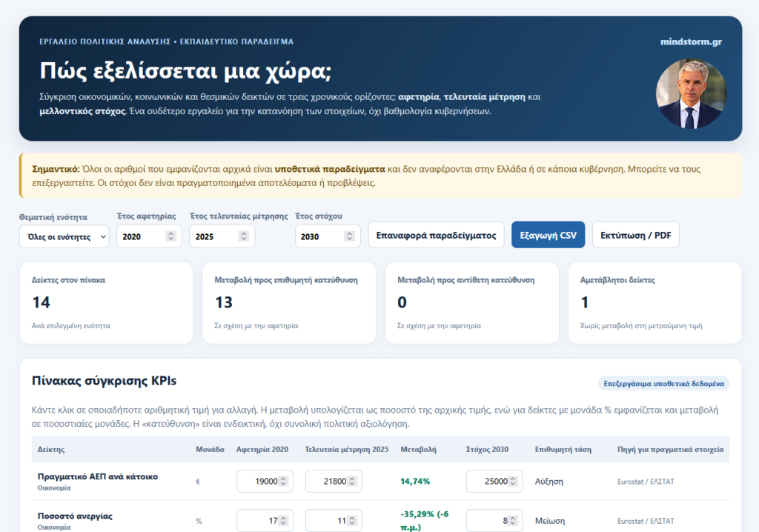The height and width of the screenshot is (532, 759).
Task: Use the stepper beside the 21800 value
Action: click(352, 481)
